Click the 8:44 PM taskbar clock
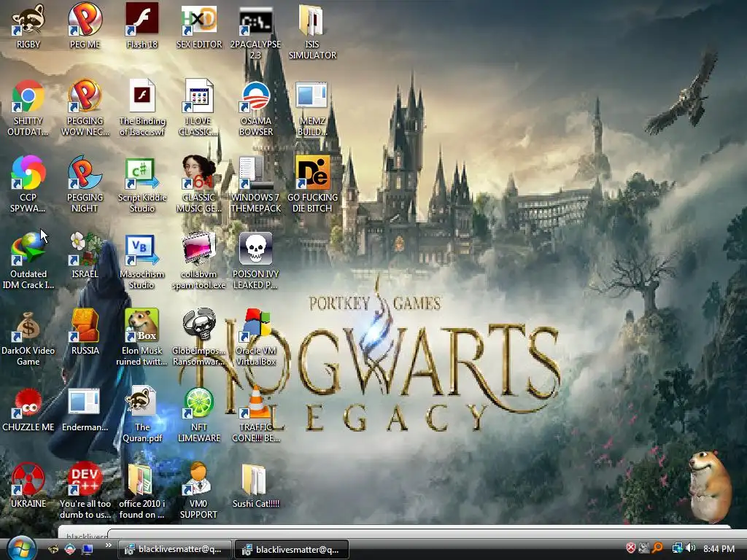This screenshot has width=747, height=560. pyautogui.click(x=719, y=548)
